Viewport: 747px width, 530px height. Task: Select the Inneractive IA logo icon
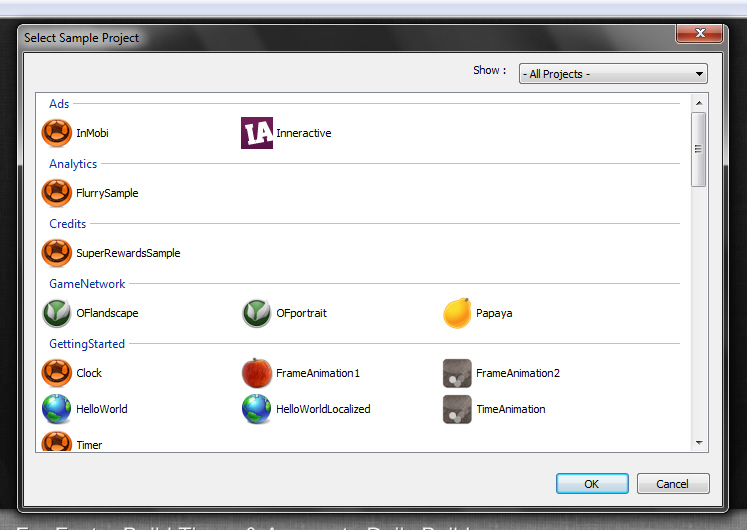pos(257,133)
